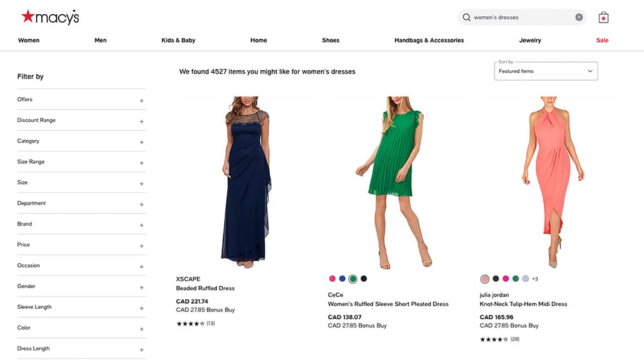
Task: Expand the Price filter
Action: click(x=141, y=246)
